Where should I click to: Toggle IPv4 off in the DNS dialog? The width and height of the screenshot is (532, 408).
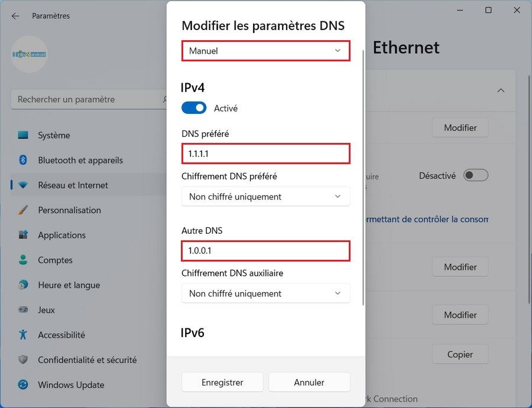tap(195, 108)
